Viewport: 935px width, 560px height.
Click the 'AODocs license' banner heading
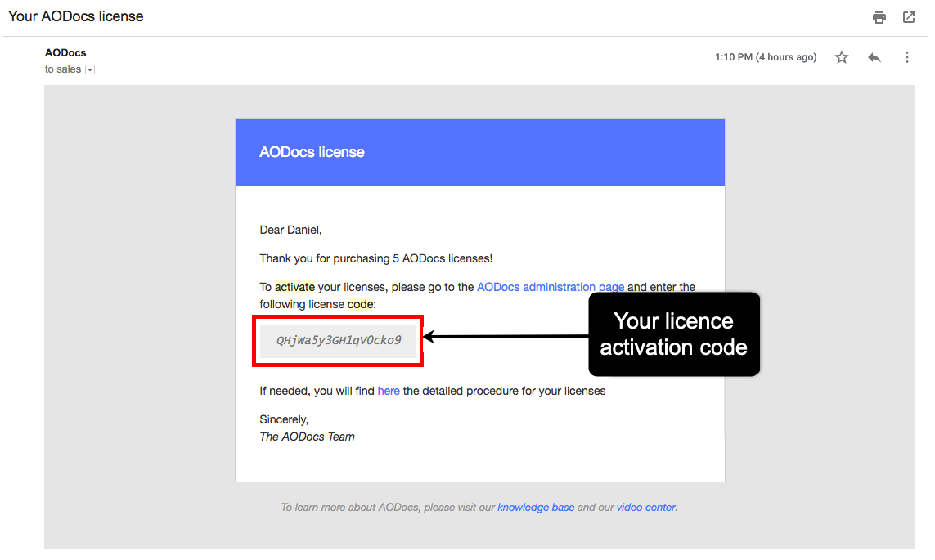(312, 152)
